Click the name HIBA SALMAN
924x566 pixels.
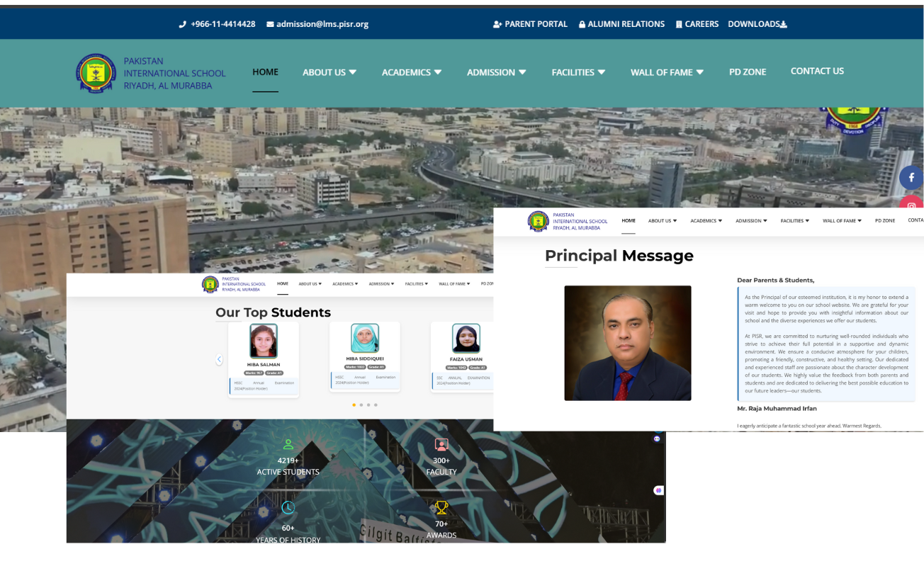coord(264,365)
